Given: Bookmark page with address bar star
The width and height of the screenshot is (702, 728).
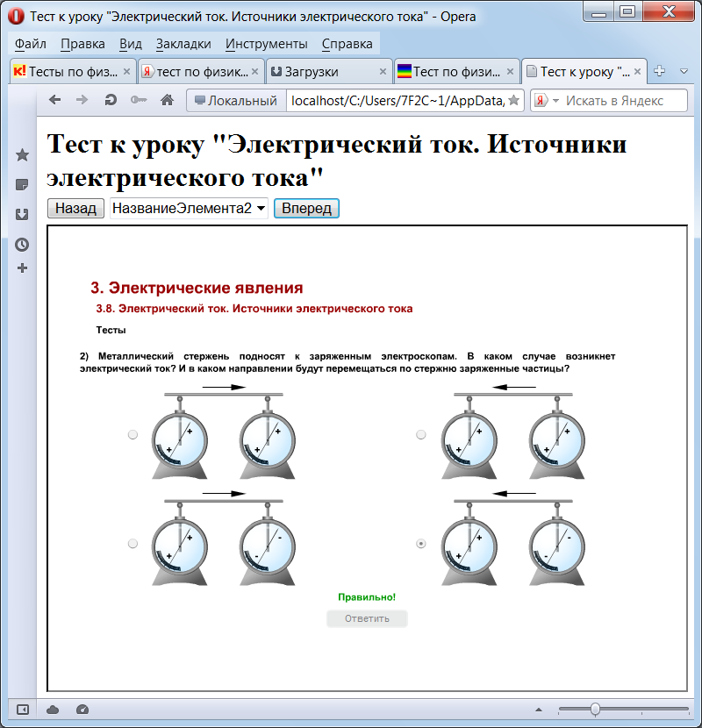Looking at the screenshot, I should point(513,100).
